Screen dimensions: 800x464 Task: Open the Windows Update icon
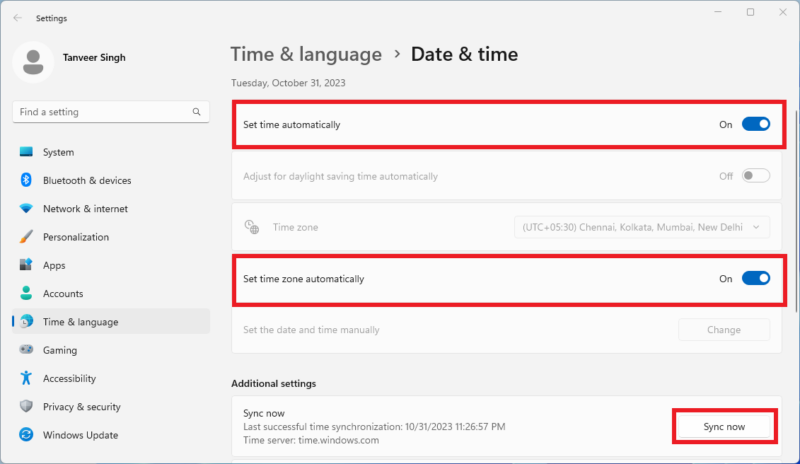26,435
